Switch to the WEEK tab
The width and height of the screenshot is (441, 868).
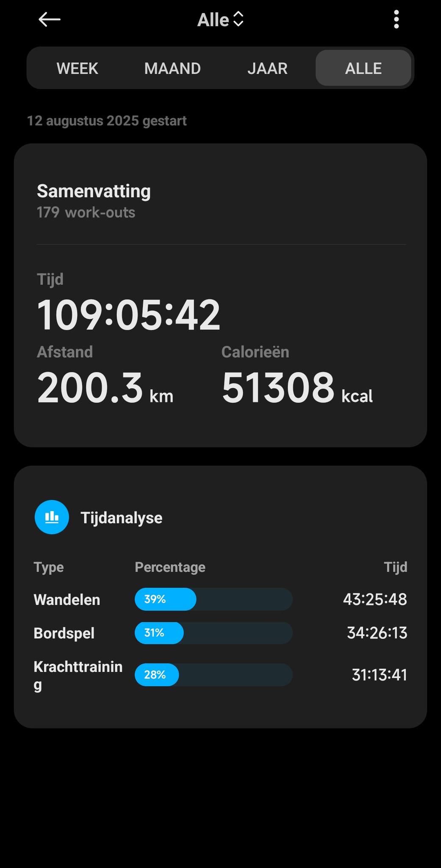click(x=78, y=68)
